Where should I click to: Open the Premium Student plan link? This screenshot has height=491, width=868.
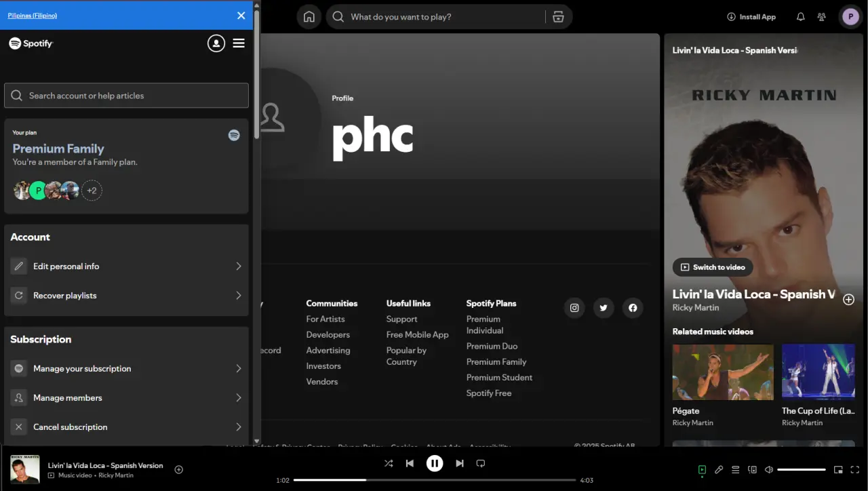click(500, 378)
